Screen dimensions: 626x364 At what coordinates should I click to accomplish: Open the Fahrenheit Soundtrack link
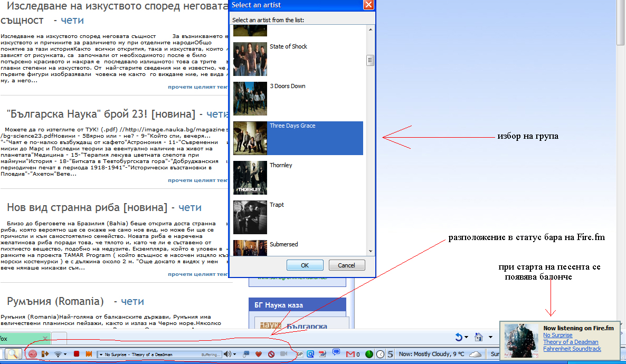point(572,349)
